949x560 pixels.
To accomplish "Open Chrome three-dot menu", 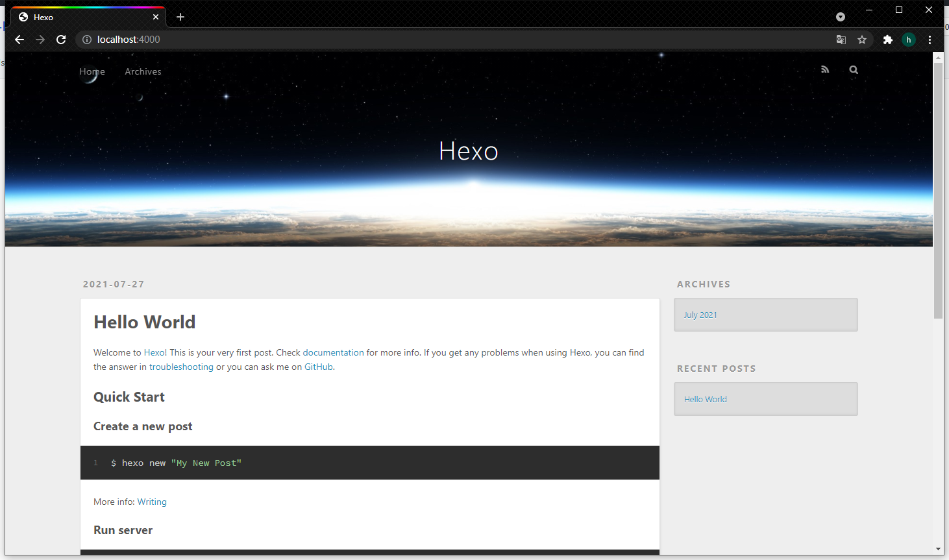I will pyautogui.click(x=930, y=40).
